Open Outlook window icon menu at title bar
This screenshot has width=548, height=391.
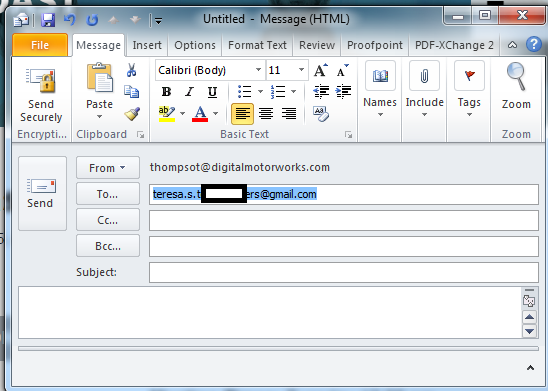[x=21, y=20]
